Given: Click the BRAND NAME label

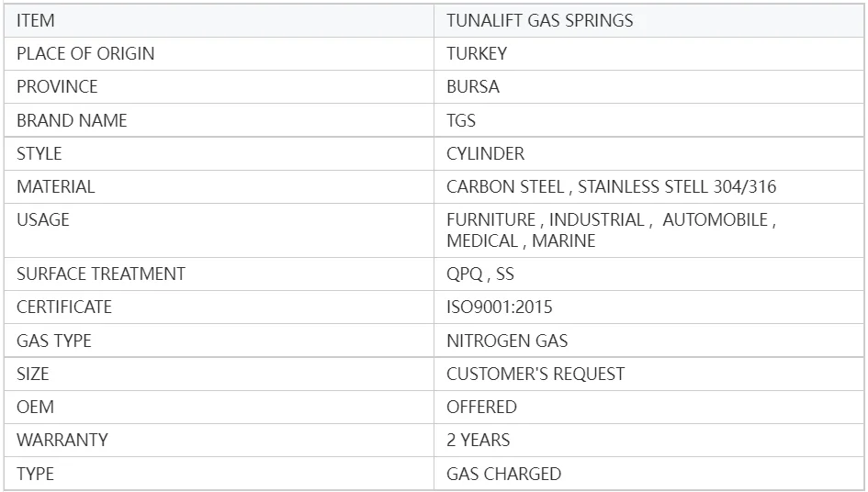Looking at the screenshot, I should (x=72, y=120).
